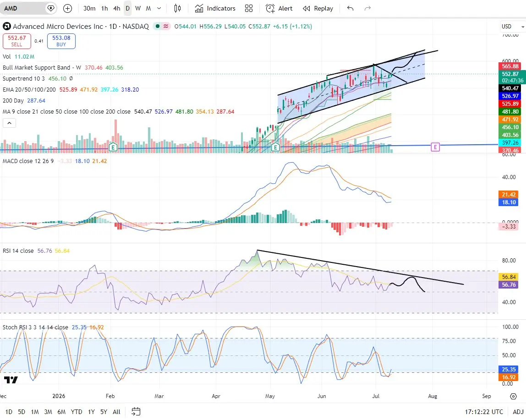The height and width of the screenshot is (420, 526).
Task: Click the 25.35 Stoch RSI value label
Action: pos(509,369)
